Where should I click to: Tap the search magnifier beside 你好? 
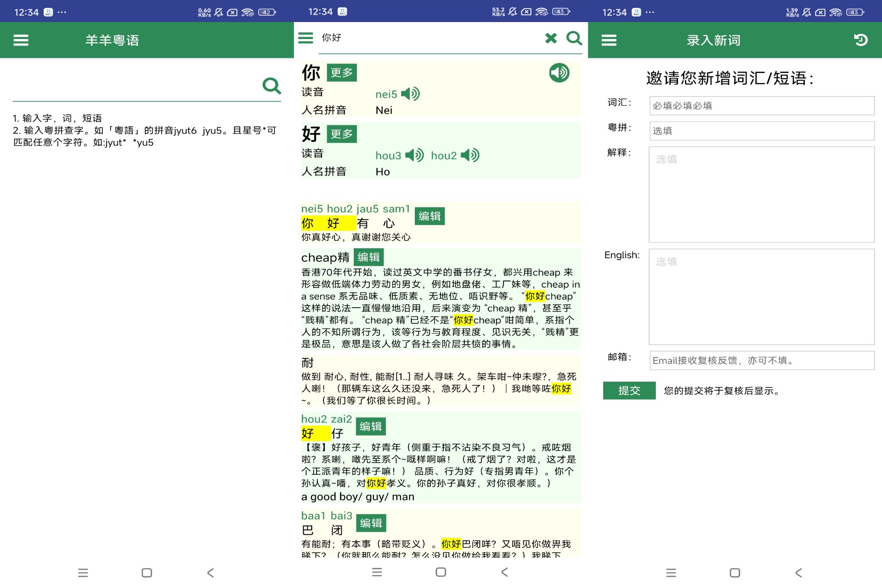click(574, 39)
